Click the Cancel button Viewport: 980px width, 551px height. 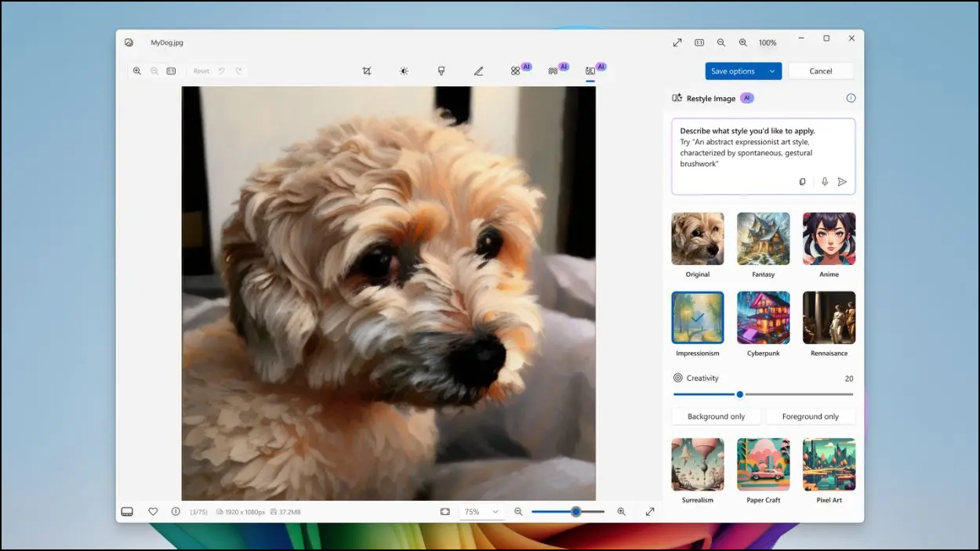pyautogui.click(x=821, y=71)
